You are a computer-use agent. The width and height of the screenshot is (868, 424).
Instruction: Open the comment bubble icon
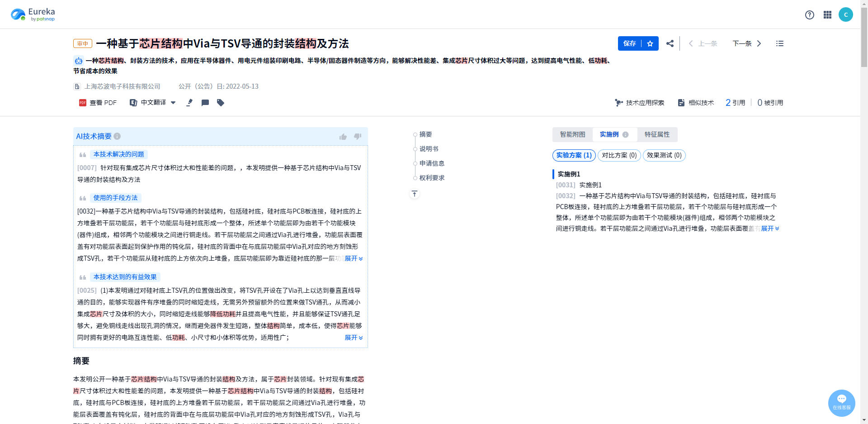[x=205, y=103]
